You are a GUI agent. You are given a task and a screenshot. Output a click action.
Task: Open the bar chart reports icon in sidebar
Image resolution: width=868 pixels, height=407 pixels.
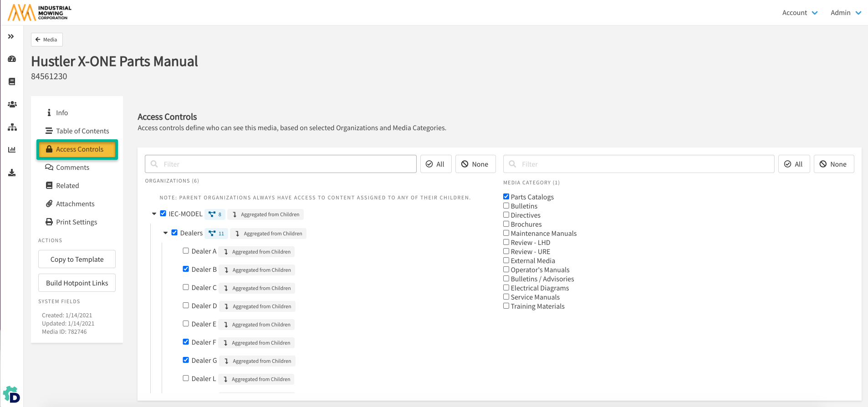coord(12,150)
